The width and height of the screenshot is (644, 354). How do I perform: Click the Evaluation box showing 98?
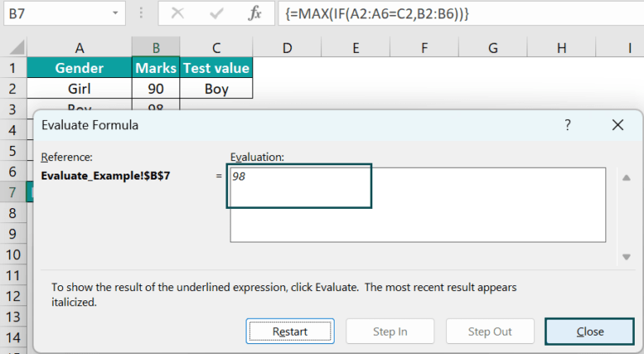coord(418,205)
